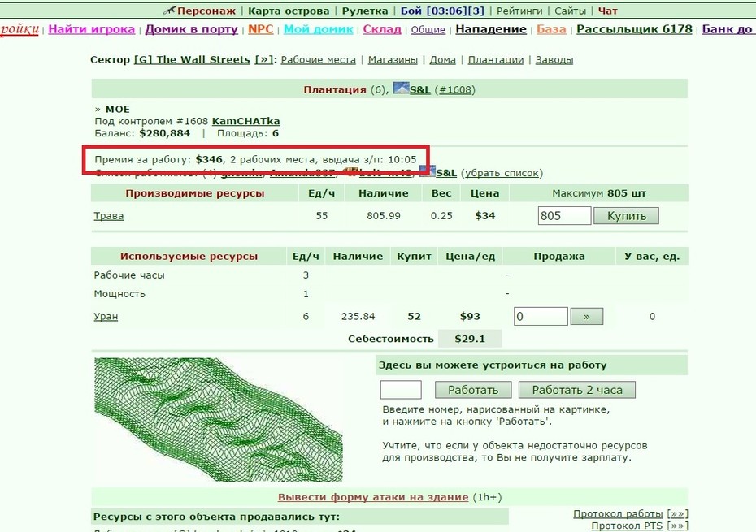Expand sector list via [»] link
Screen dimensions: 756x532
click(263, 60)
